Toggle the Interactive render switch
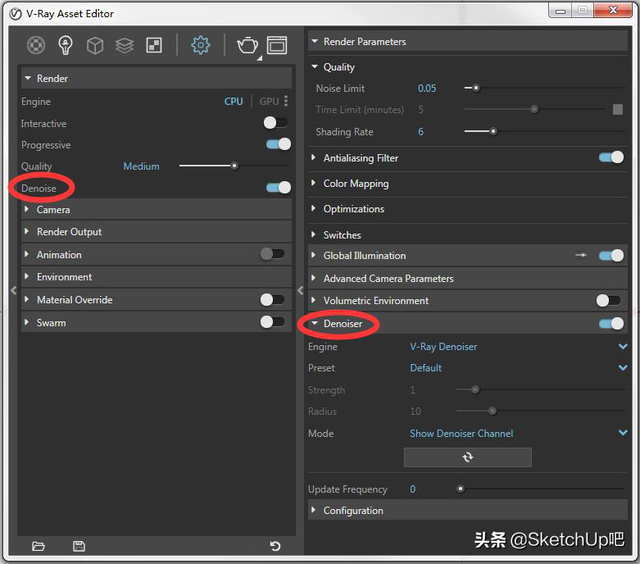Screen dimensions: 640x564 (276, 122)
